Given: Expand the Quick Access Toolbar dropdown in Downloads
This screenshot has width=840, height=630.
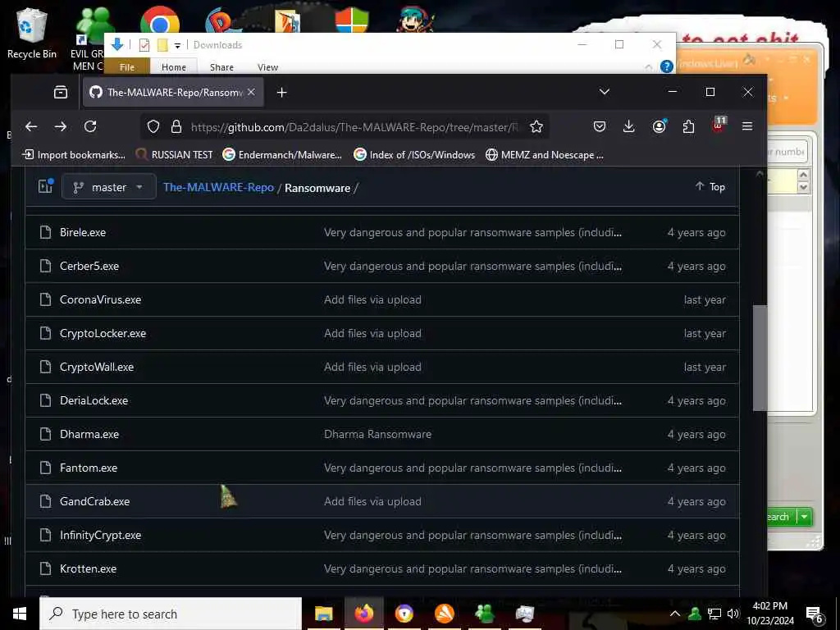Looking at the screenshot, I should coord(177,46).
